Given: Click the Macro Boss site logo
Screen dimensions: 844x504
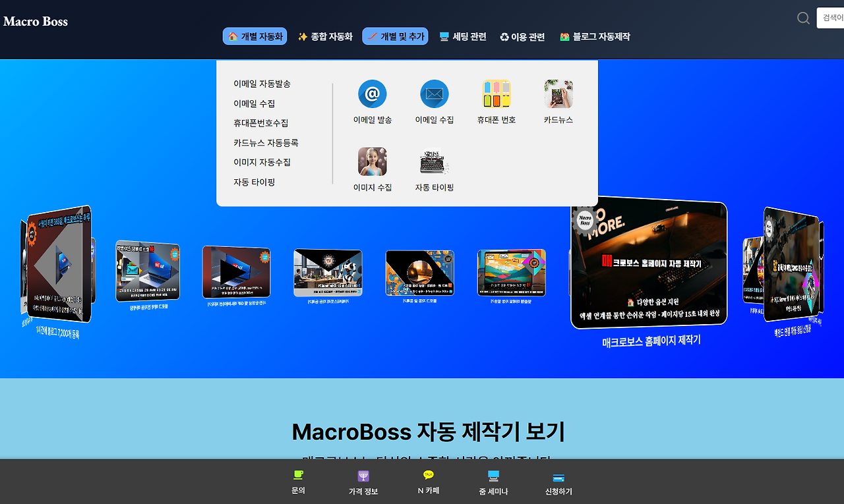Looking at the screenshot, I should click(x=36, y=21).
